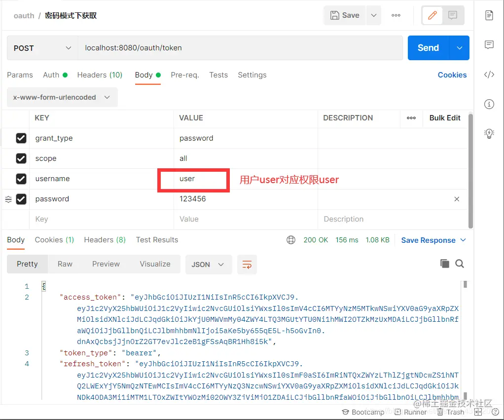504x420 pixels.
Task: Select the Raw response view tab
Action: [x=65, y=264]
